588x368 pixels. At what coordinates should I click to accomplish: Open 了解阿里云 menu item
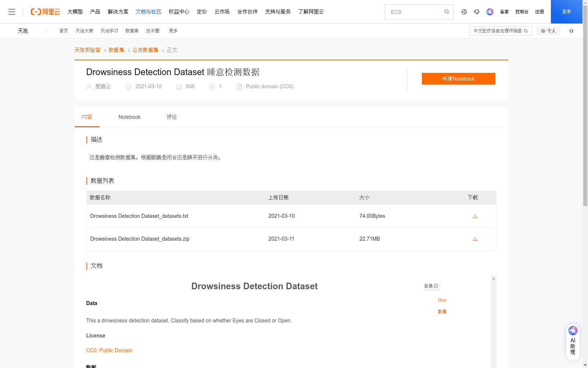coord(311,12)
